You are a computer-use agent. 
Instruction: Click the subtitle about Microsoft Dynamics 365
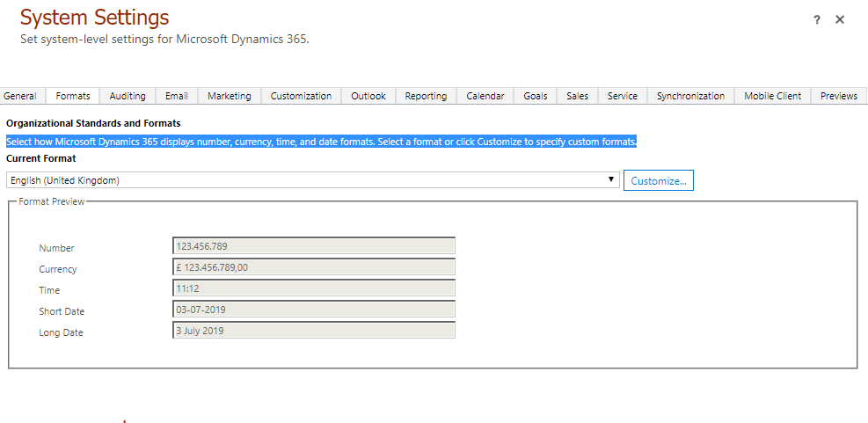164,40
